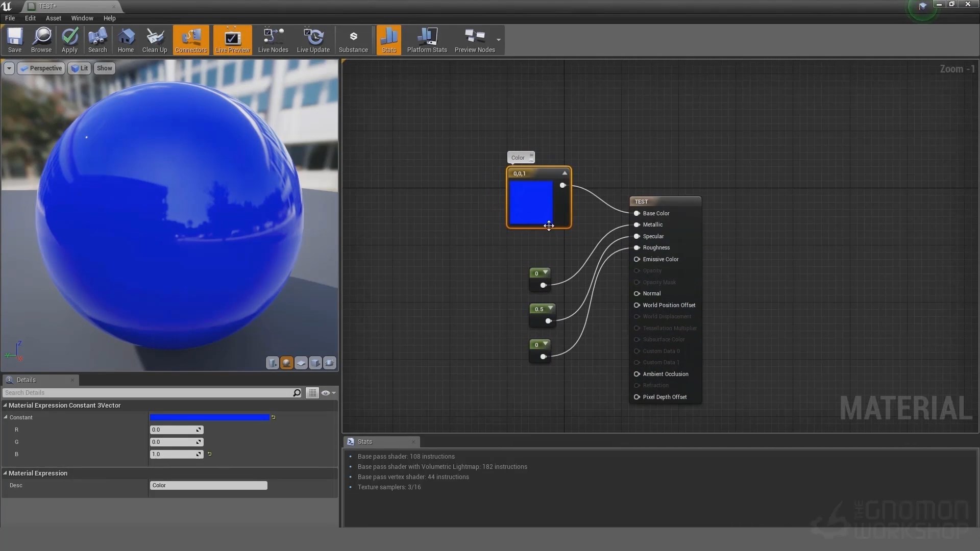The height and width of the screenshot is (551, 980).
Task: Open the Browse asset browser
Action: 41,40
